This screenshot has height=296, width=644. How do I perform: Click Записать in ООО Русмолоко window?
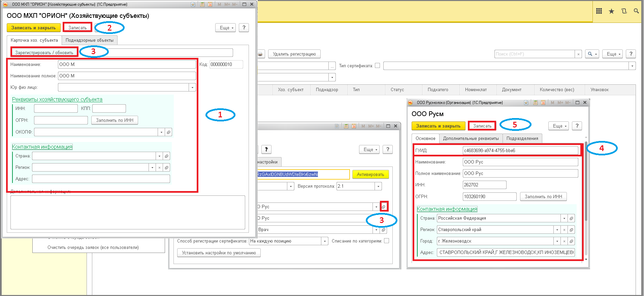(x=482, y=126)
